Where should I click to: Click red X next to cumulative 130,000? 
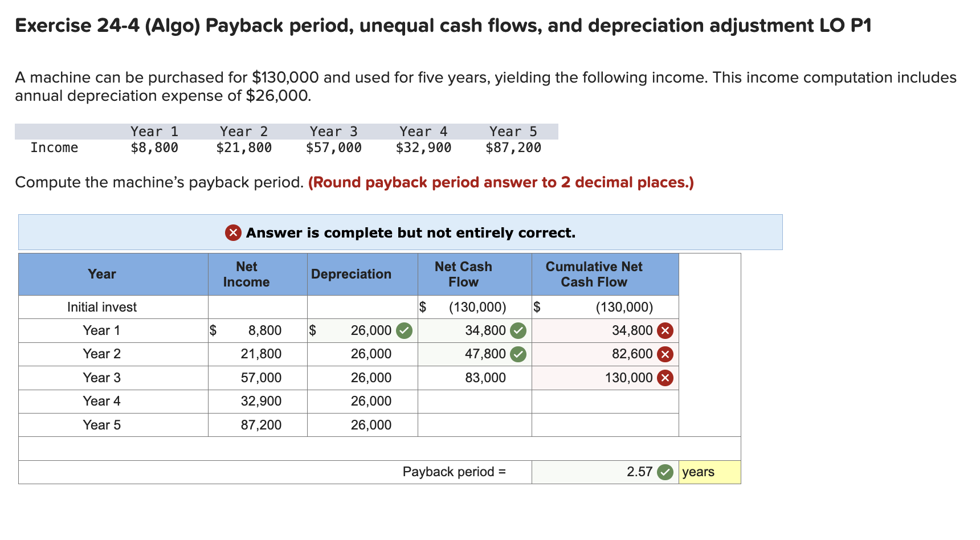click(665, 378)
